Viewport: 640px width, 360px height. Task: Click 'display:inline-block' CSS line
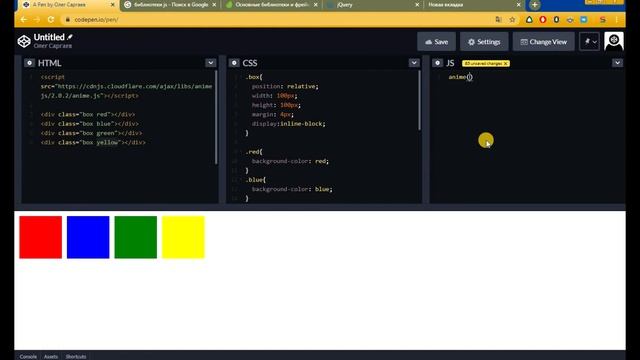(x=289, y=124)
